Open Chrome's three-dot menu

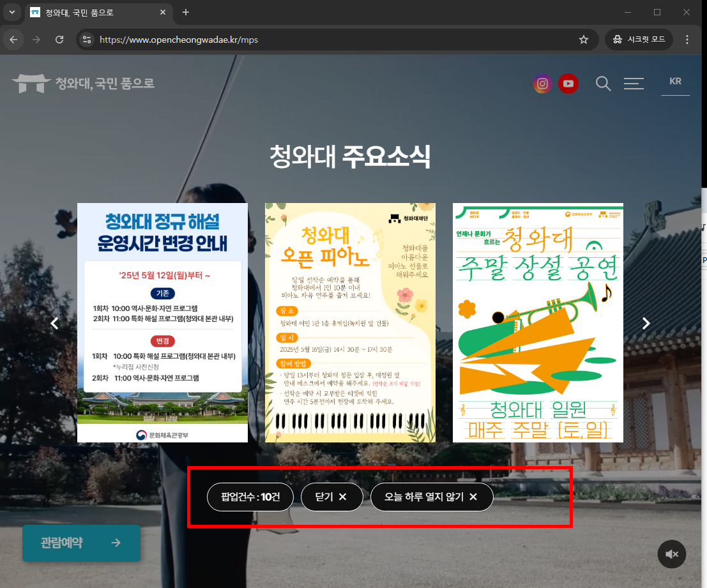coord(687,39)
